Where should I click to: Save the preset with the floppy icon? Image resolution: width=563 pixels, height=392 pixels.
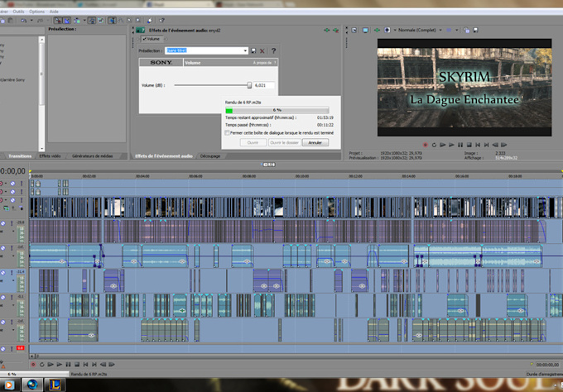click(x=253, y=50)
